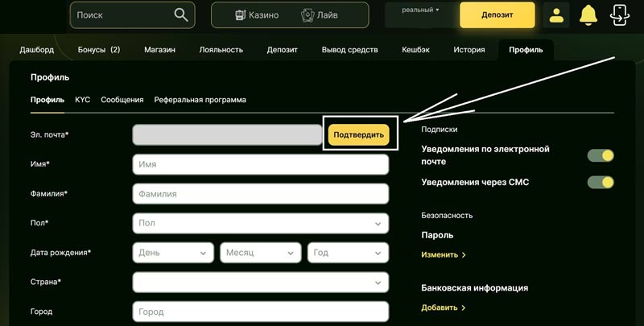Click Добавить bank information link
Viewport: 644px width, 326px height.
(444, 307)
